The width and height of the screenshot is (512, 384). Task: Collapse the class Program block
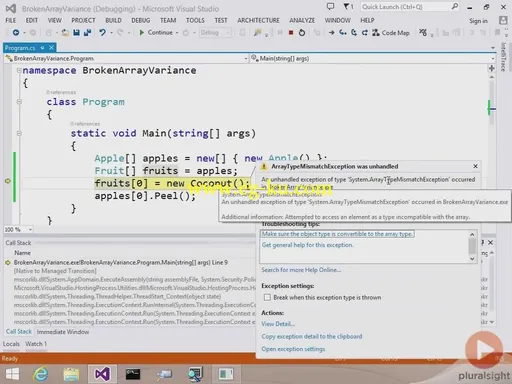(19, 102)
